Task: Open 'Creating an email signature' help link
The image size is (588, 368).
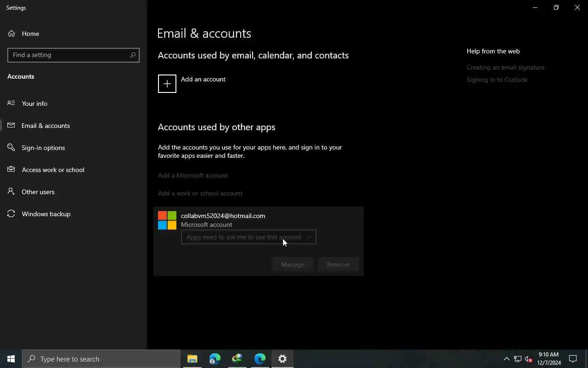Action: point(505,67)
